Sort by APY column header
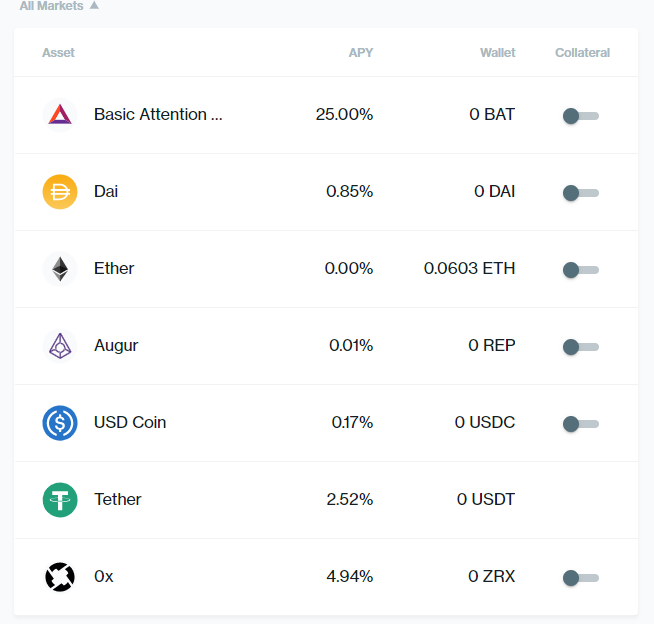Screen dimensions: 654x624 (361, 53)
